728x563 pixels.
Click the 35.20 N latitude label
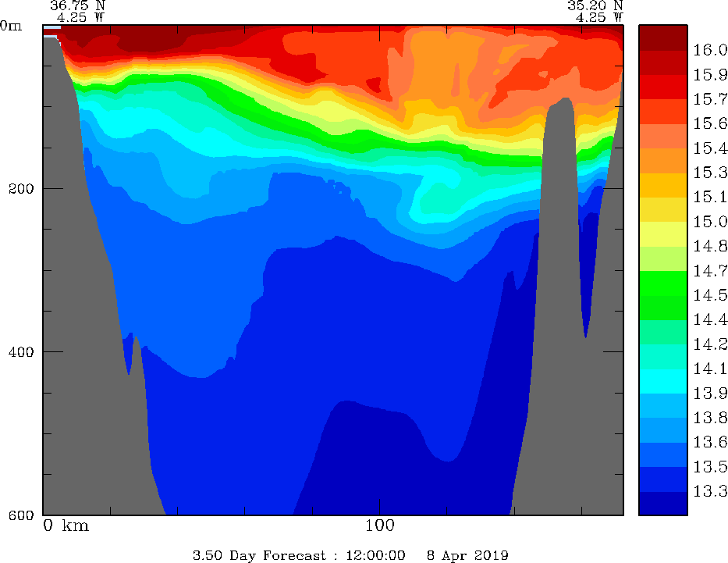595,5
